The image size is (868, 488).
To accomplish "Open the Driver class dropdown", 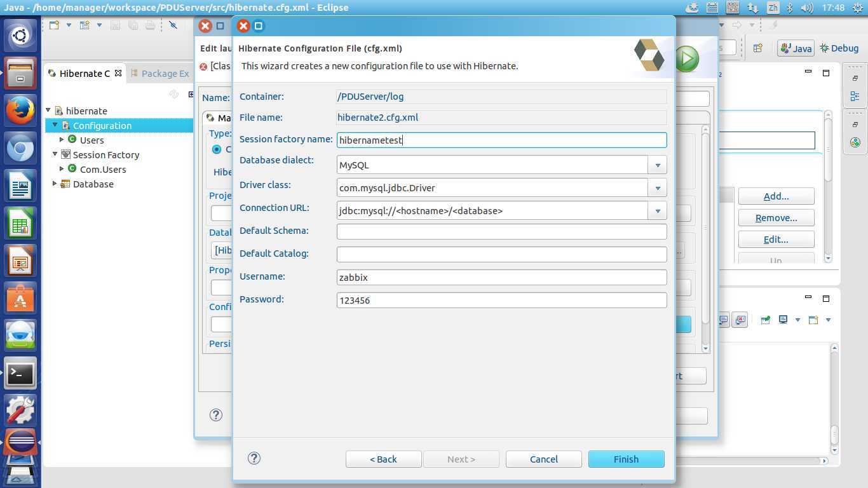I will click(x=658, y=188).
